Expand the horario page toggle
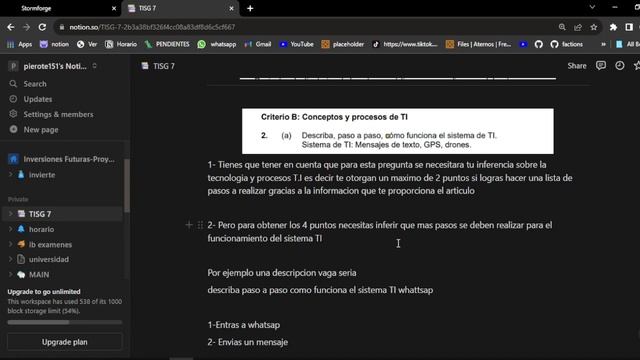Screen dimensions: 640x360 [x=11, y=229]
